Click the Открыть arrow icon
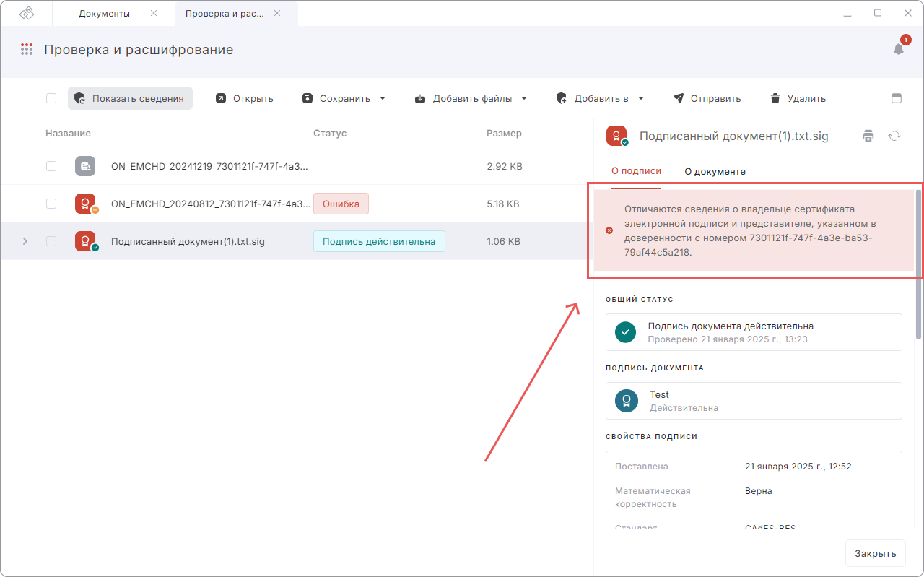Image resolution: width=924 pixels, height=577 pixels. pos(221,98)
